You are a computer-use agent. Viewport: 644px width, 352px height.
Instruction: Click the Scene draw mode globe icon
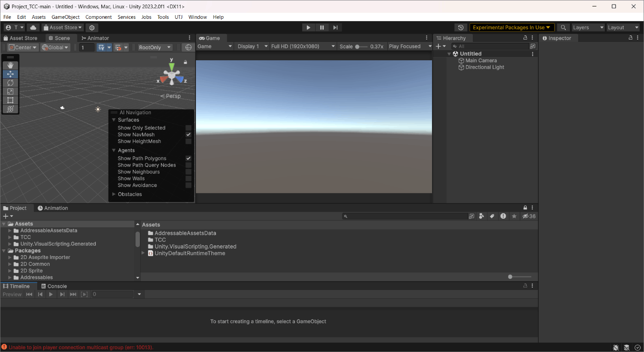(x=188, y=47)
